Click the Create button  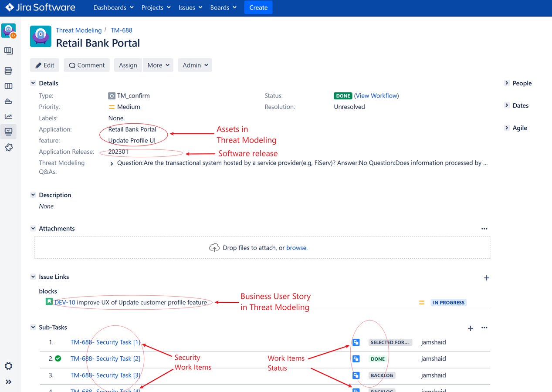[x=258, y=7]
